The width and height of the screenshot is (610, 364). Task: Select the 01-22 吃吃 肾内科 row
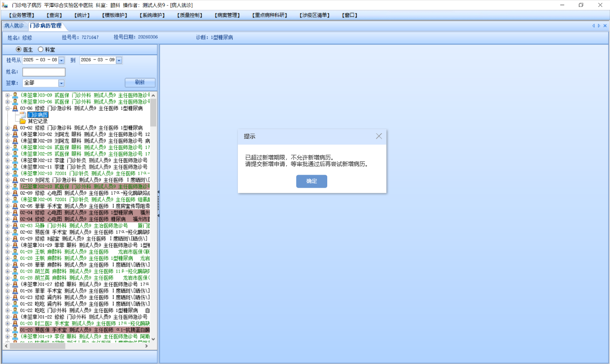click(85, 304)
